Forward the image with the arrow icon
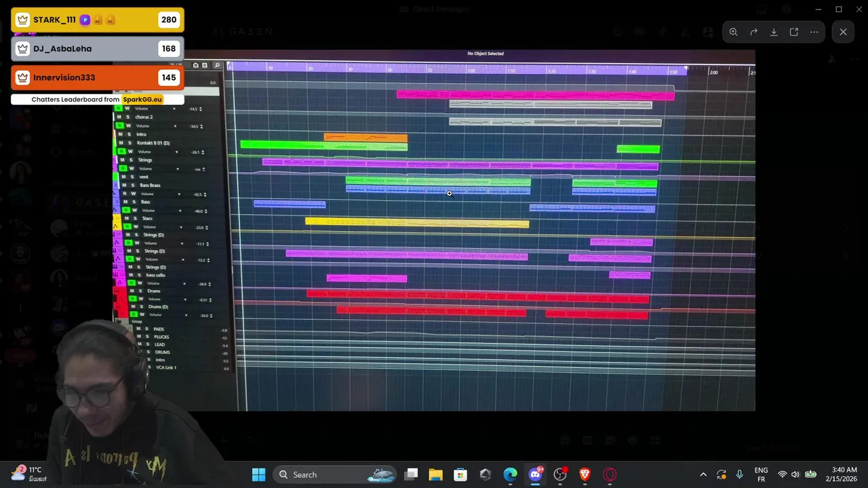The image size is (868, 488). tap(753, 32)
